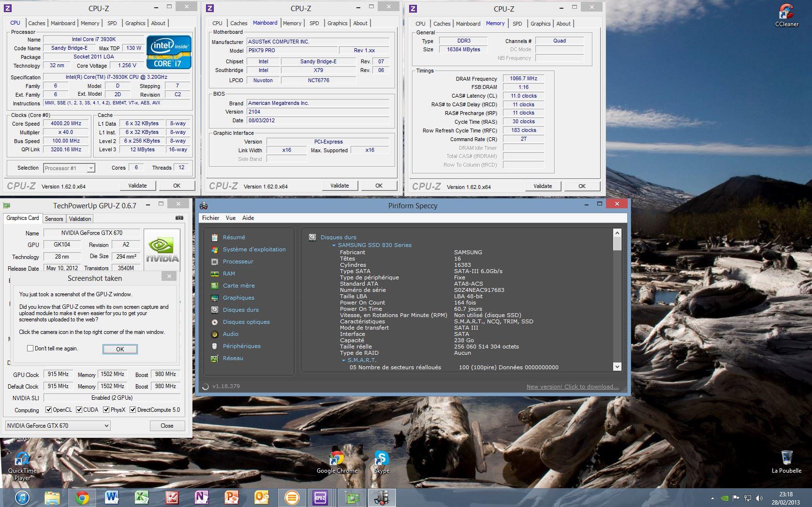Toggle the OpenCL checkbox in GPU-Z
This screenshot has height=507, width=812.
pos(48,410)
